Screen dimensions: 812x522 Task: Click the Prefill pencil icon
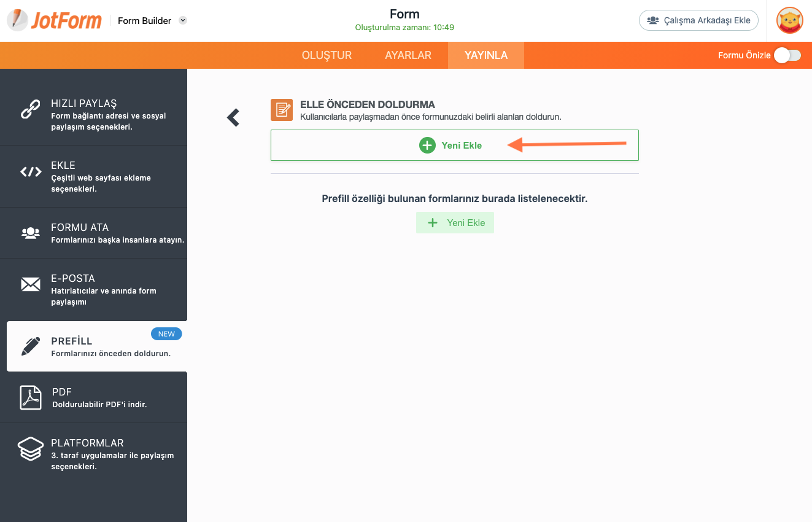point(31,346)
